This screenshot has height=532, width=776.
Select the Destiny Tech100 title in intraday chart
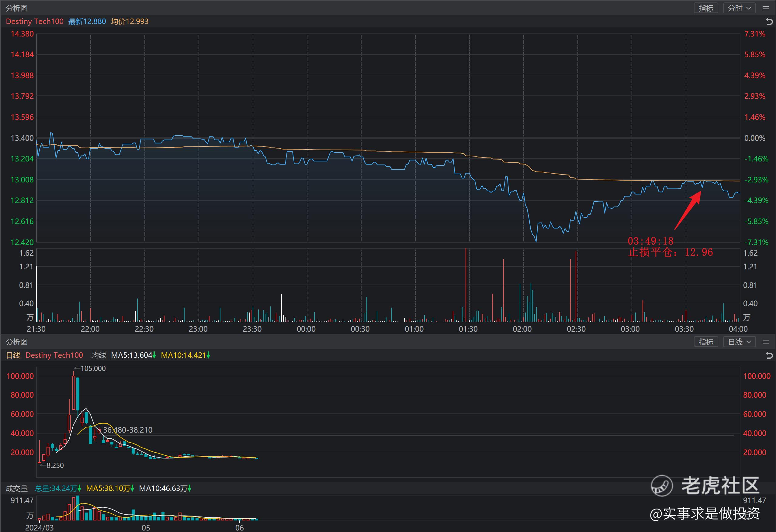[35, 21]
